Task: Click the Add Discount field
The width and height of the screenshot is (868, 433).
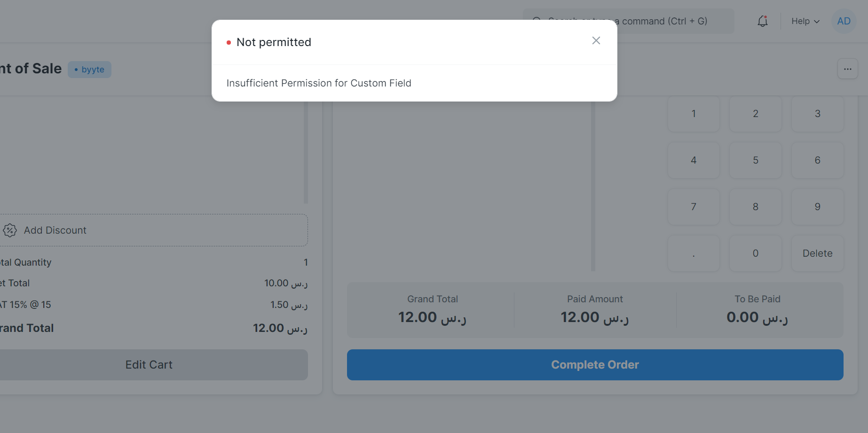Action: coord(154,230)
